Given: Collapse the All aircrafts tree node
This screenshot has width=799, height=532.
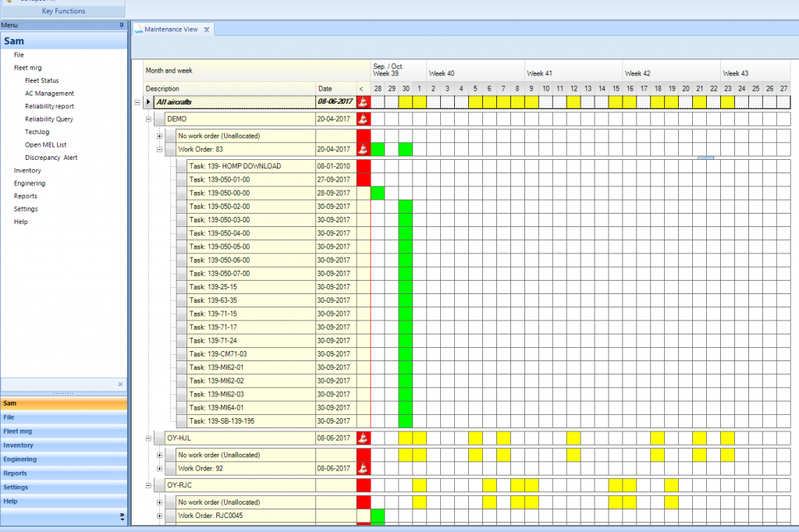Looking at the screenshot, I should (x=137, y=102).
